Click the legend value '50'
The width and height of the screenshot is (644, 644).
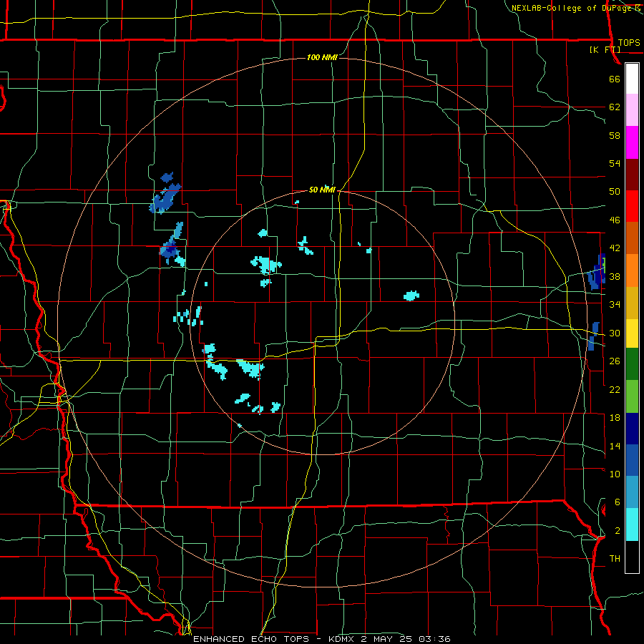(x=615, y=192)
